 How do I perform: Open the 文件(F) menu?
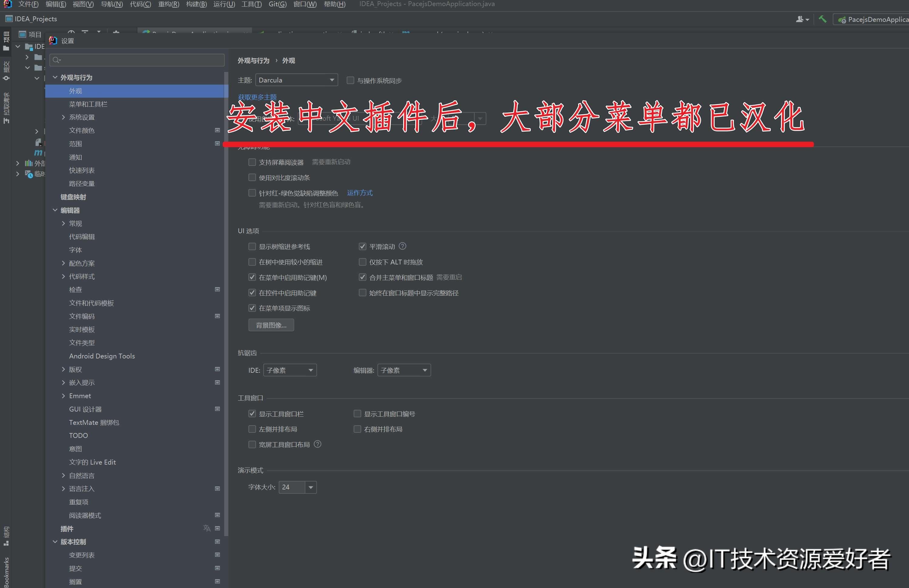point(29,4)
